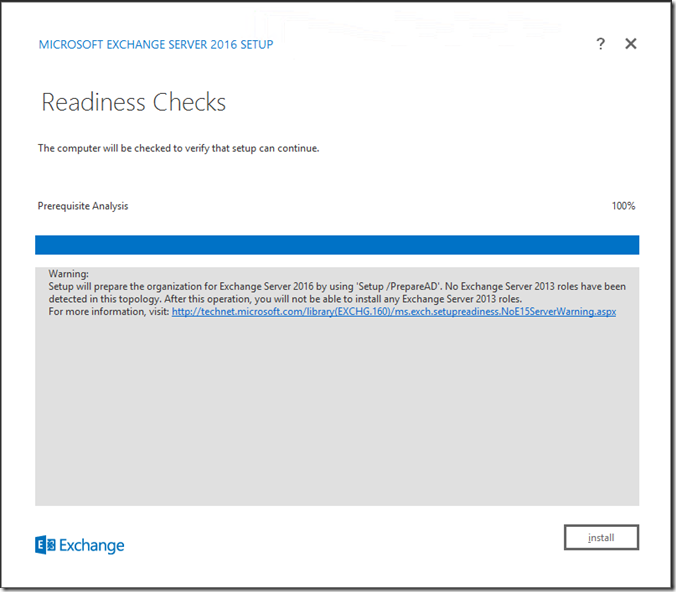The width and height of the screenshot is (676, 592).
Task: Click the 'detected in this topology' warning line
Action: 100,299
